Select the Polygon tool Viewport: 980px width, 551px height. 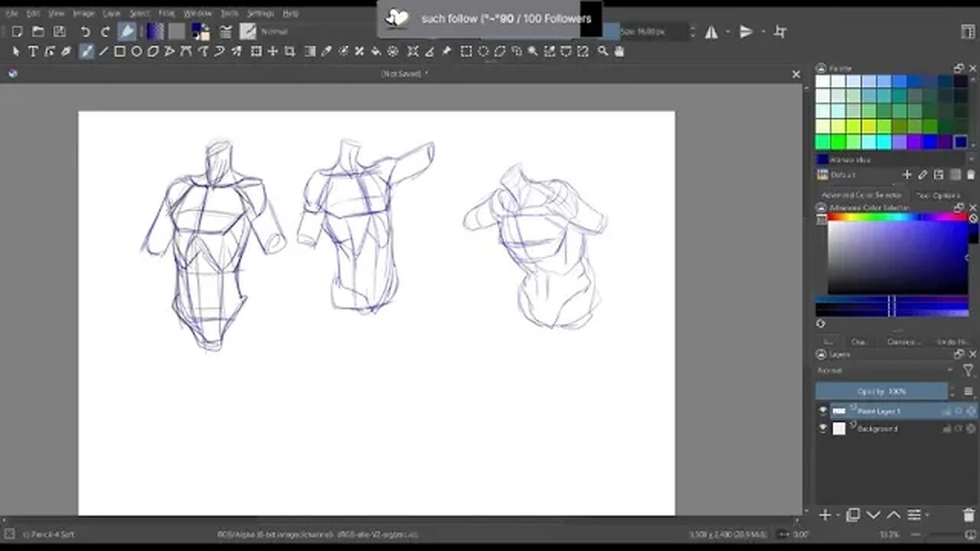point(153,51)
